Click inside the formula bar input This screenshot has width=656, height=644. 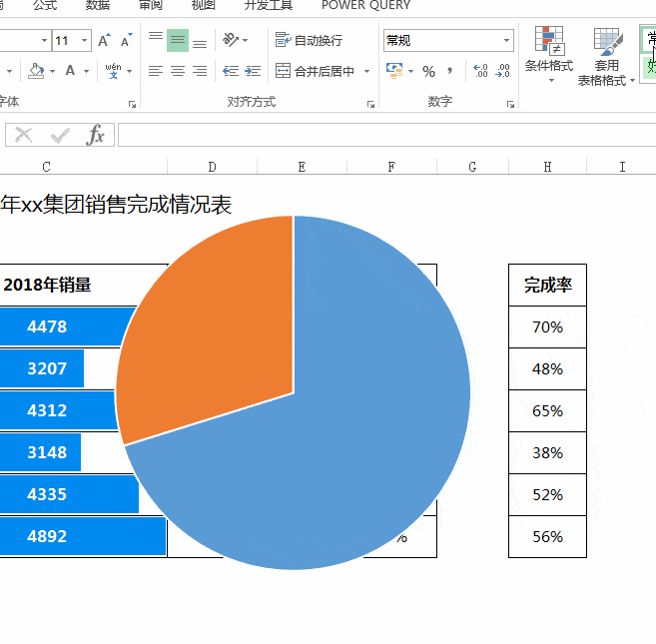[387, 135]
